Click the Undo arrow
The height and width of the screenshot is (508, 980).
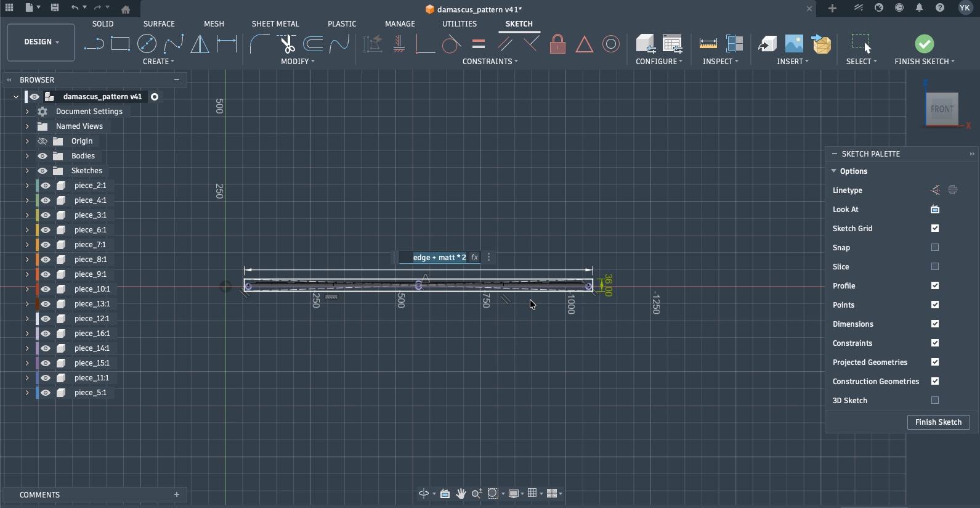pos(75,8)
